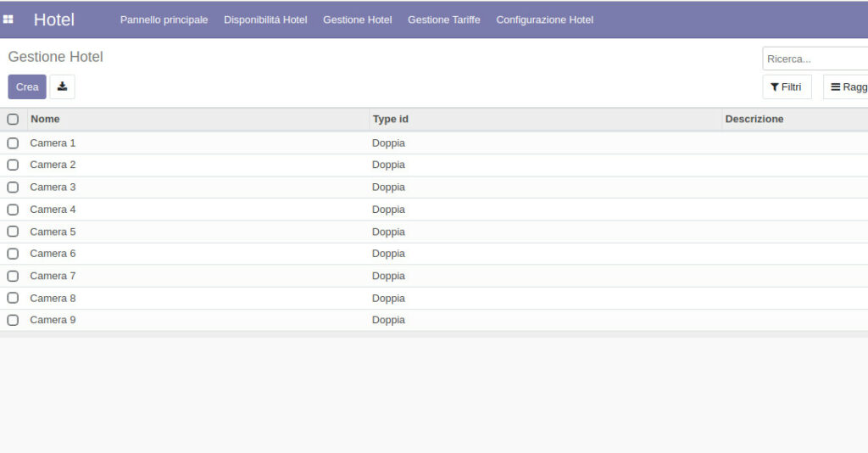
Task: Tick the Camera 9 row checkbox
Action: tap(13, 320)
